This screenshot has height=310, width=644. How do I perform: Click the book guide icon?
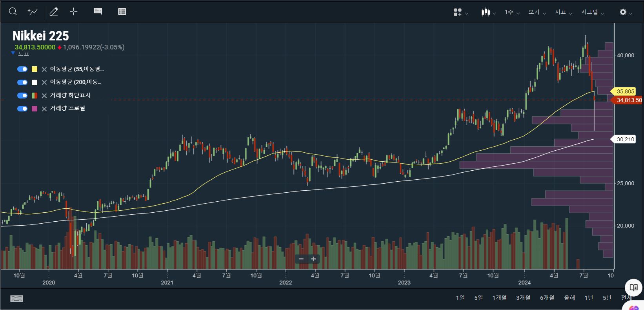coord(633,288)
